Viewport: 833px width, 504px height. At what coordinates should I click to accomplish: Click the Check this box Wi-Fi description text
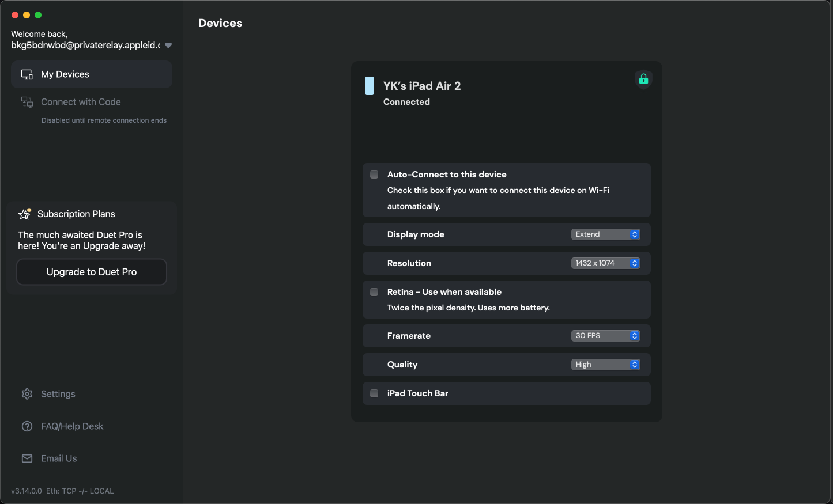[x=498, y=198]
